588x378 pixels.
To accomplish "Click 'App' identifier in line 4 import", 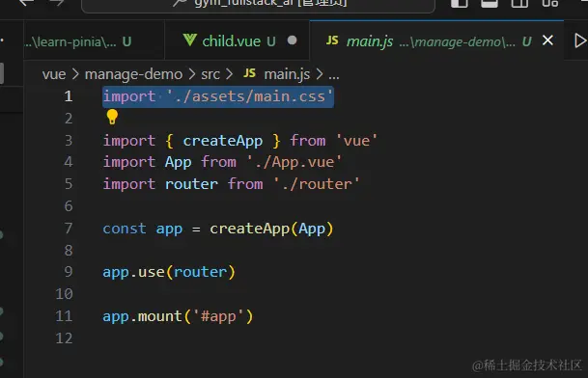I will pos(178,163).
